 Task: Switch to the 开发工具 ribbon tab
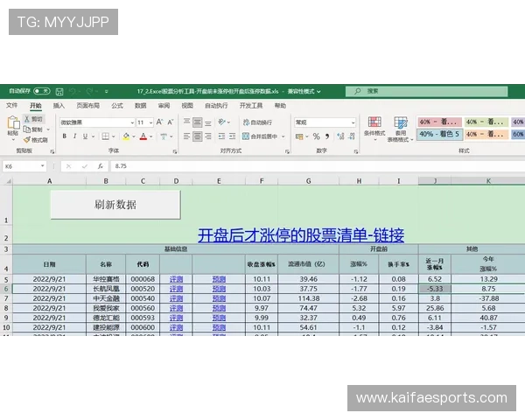[x=251, y=106]
